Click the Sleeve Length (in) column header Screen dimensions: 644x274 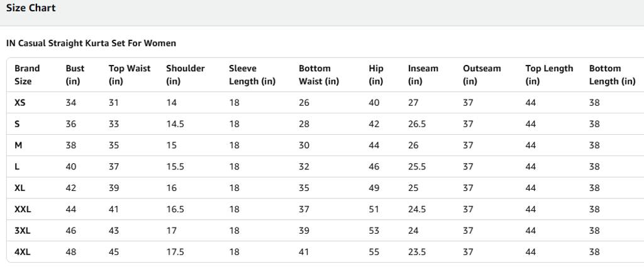pyautogui.click(x=252, y=75)
